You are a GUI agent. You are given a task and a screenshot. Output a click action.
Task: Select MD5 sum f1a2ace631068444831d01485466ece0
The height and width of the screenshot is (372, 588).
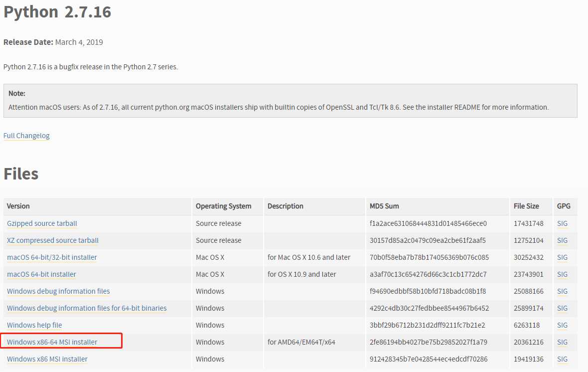click(x=428, y=223)
